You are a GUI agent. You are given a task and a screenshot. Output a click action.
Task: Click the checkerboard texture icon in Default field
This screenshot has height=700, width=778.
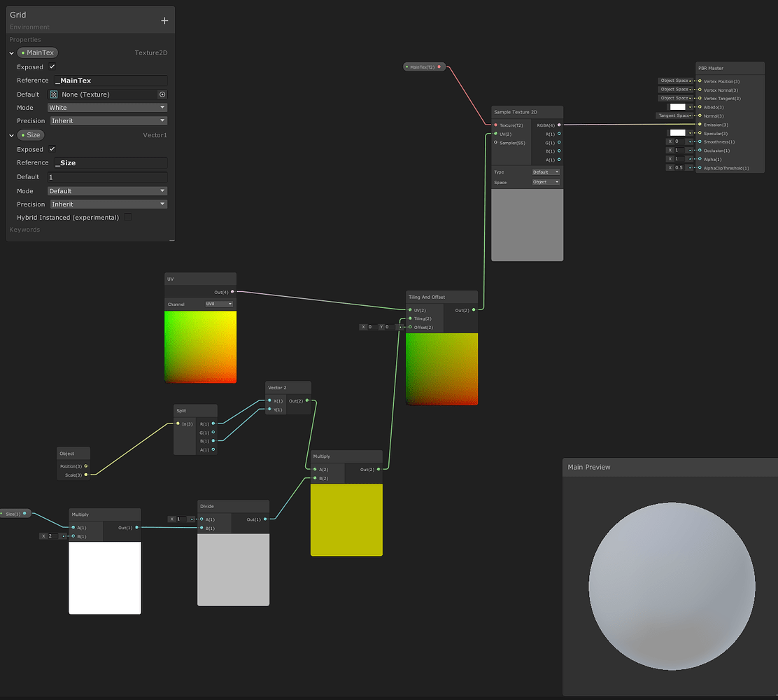tap(54, 94)
